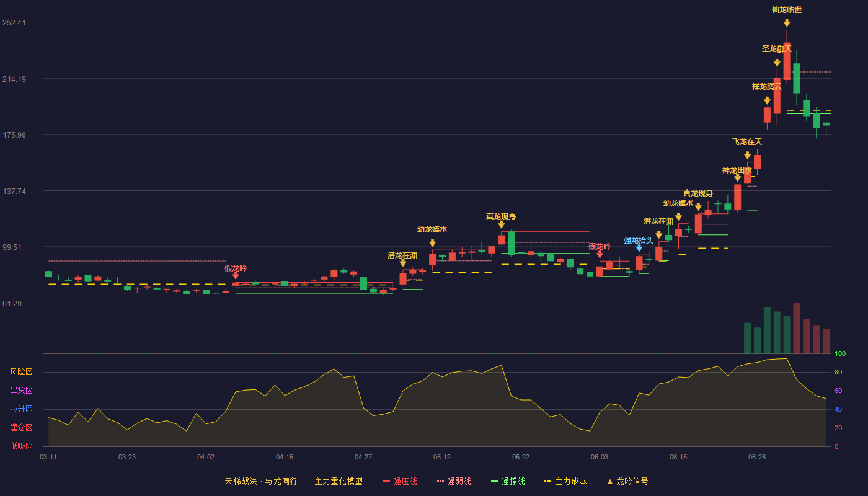Select the 祥龙腾云 arrow marker
This screenshot has width=868, height=496.
coord(767,100)
